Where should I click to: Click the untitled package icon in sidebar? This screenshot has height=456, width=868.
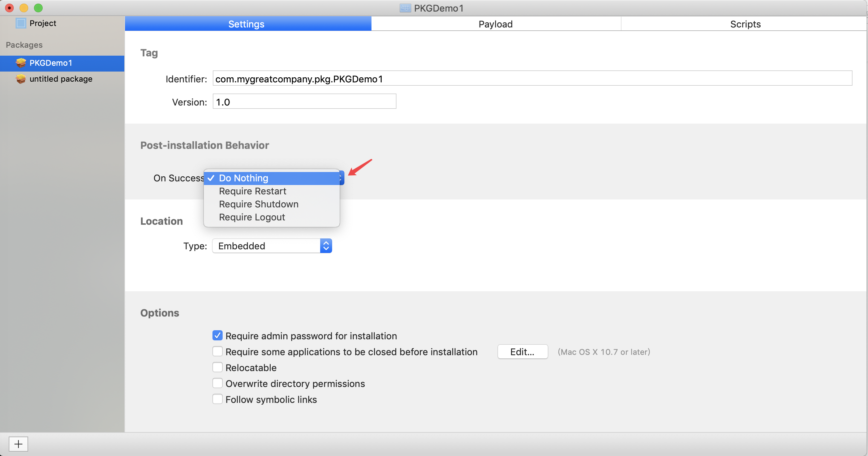coord(21,79)
